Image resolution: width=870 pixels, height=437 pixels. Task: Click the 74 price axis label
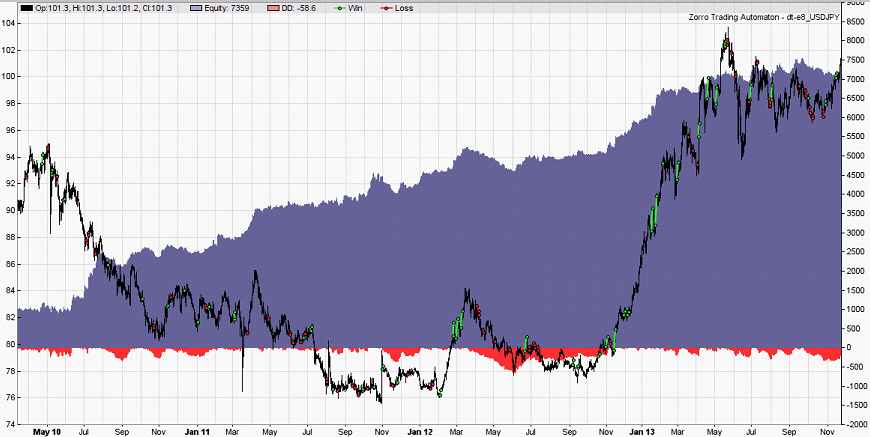[9, 425]
